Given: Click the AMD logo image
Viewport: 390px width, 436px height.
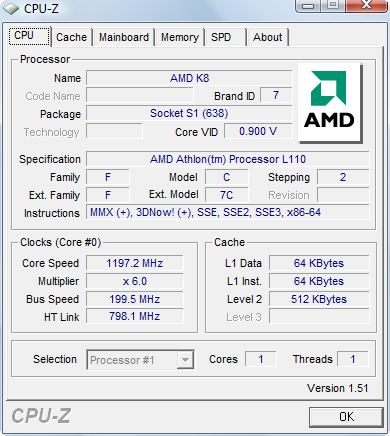Looking at the screenshot, I should [x=330, y=103].
